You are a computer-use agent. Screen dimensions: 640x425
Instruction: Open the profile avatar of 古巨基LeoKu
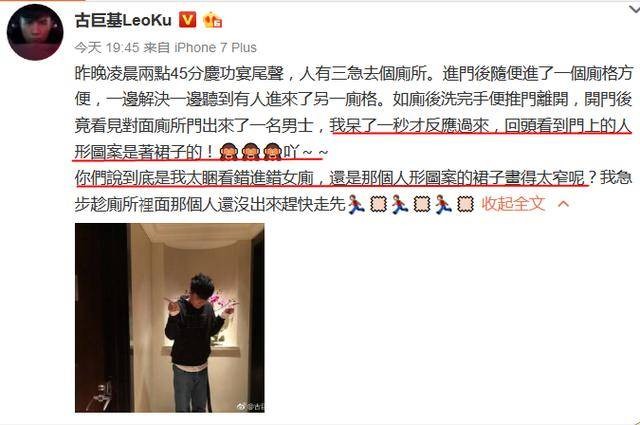click(x=35, y=32)
